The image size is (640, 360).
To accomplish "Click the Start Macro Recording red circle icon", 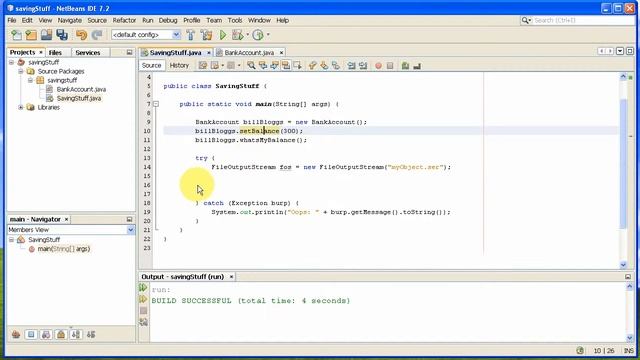I will [378, 66].
